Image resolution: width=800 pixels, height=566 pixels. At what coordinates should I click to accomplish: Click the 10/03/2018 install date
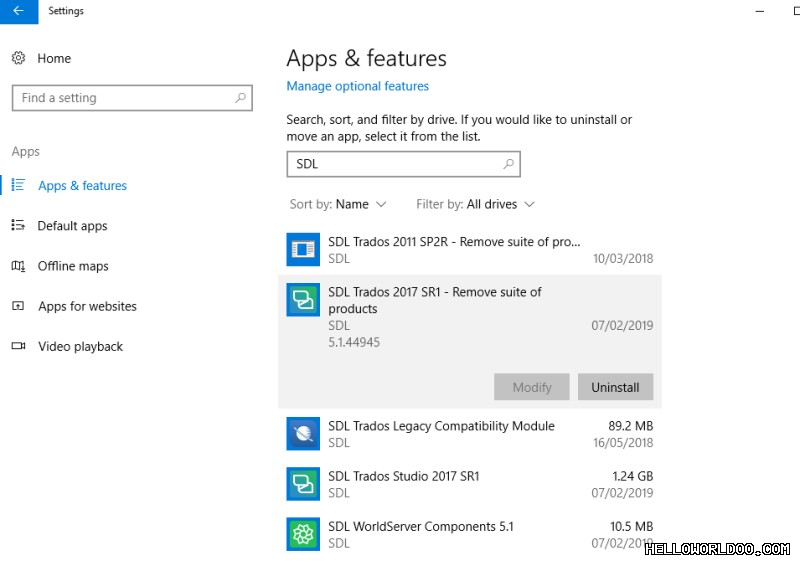tap(623, 258)
